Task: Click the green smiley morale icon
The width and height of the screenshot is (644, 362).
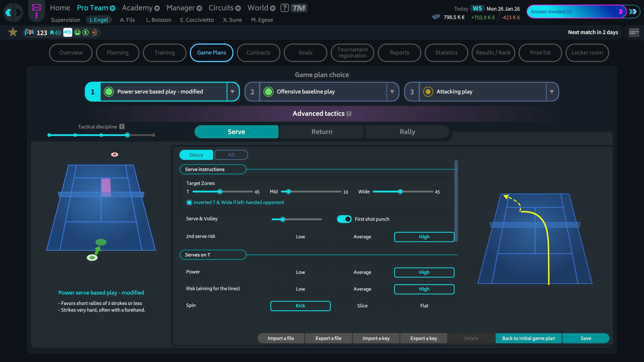Action: click(x=77, y=32)
